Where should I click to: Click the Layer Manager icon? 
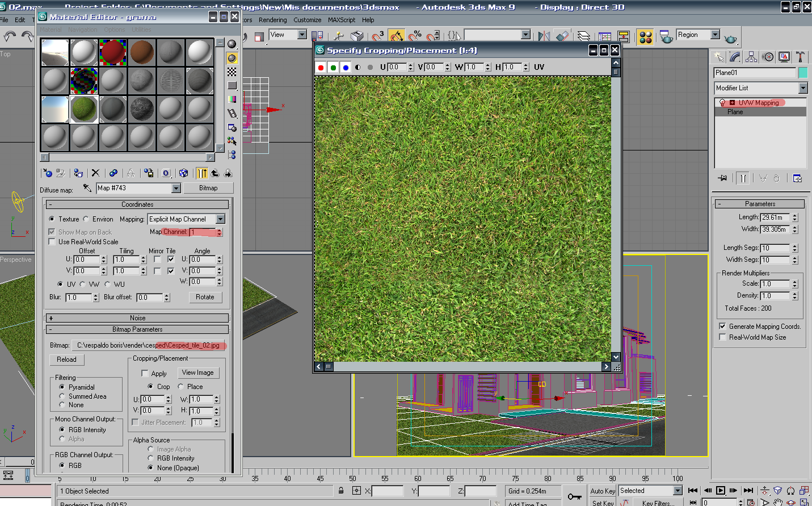point(583,36)
